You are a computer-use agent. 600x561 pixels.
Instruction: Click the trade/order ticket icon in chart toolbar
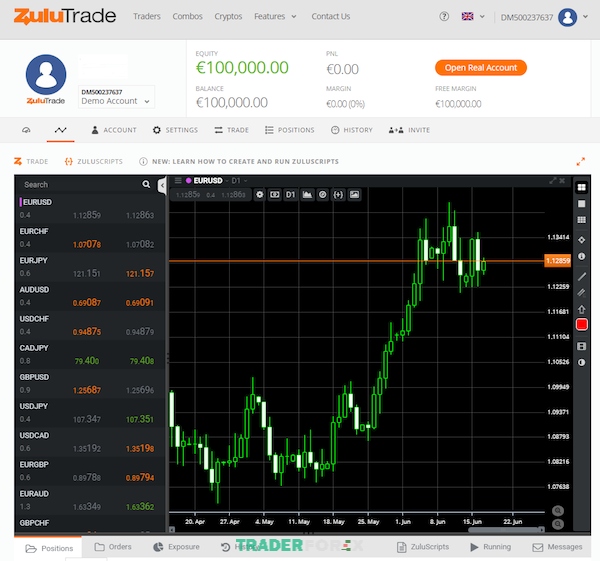click(x=275, y=195)
